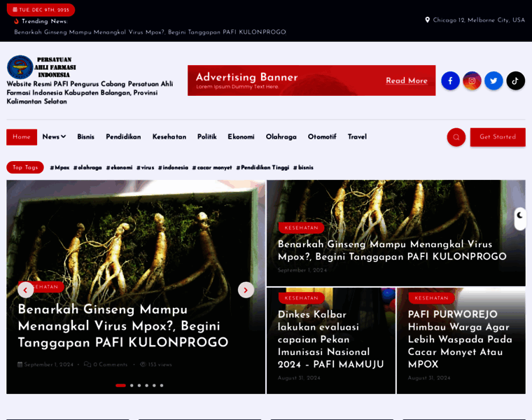This screenshot has width=532, height=420.
Task: Click the red search magnifier button
Action: point(456,137)
